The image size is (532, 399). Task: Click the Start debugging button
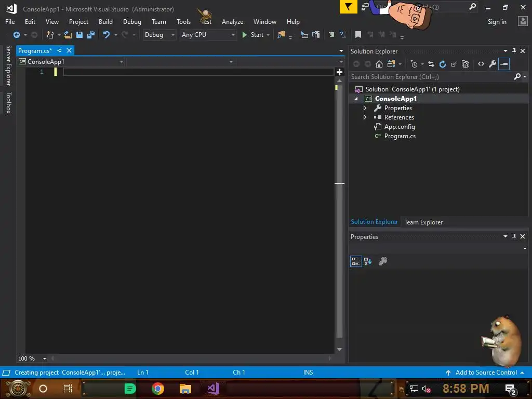pyautogui.click(x=253, y=35)
